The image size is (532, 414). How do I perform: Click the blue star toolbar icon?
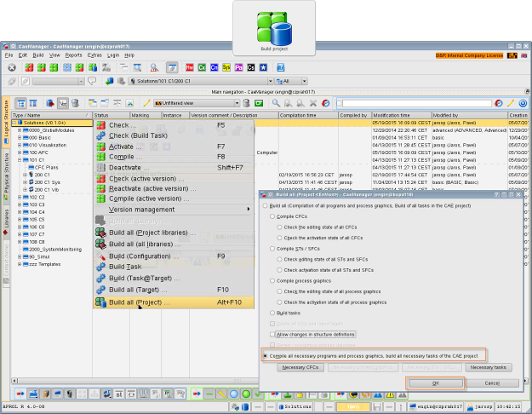263,67
